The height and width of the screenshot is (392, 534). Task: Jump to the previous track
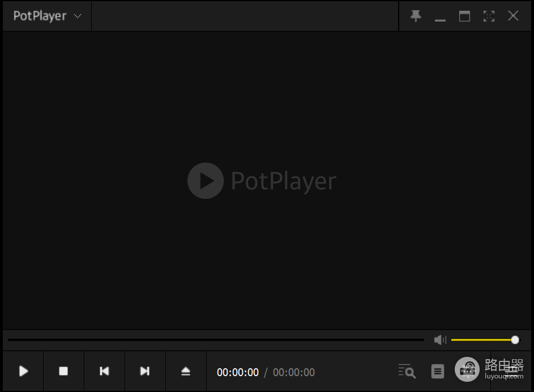pyautogui.click(x=104, y=371)
